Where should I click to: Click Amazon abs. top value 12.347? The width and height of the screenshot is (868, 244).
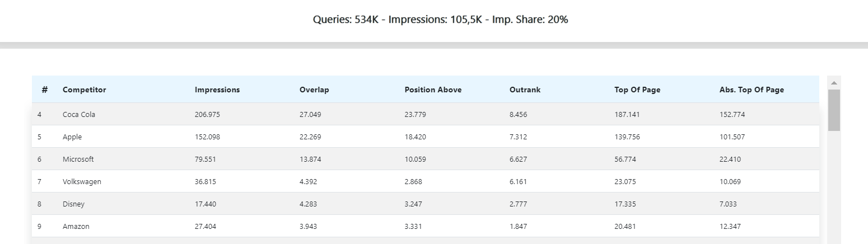click(x=730, y=226)
